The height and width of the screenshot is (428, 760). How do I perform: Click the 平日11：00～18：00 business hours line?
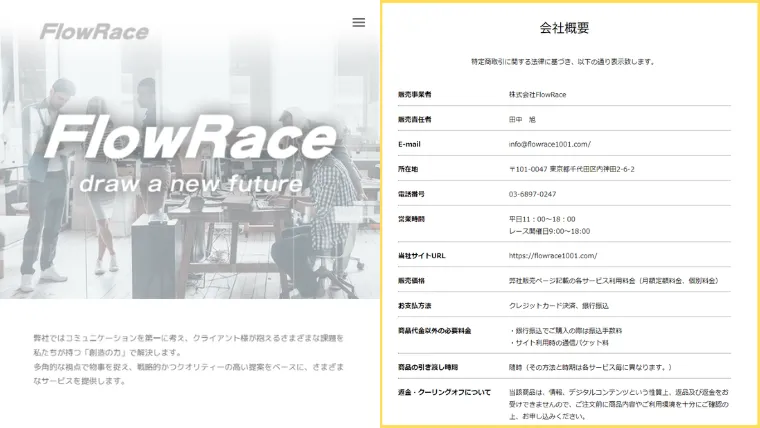(x=542, y=219)
